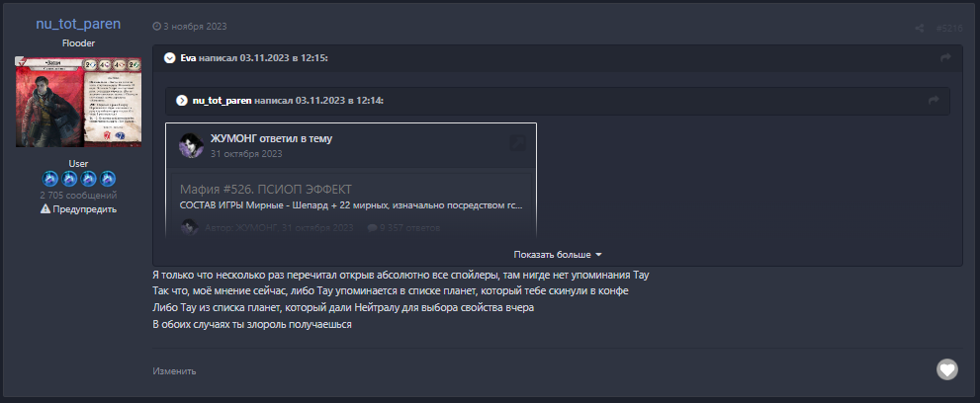Jump to Eva's original post via arrow icon
This screenshot has height=403, width=980.
pos(945,58)
